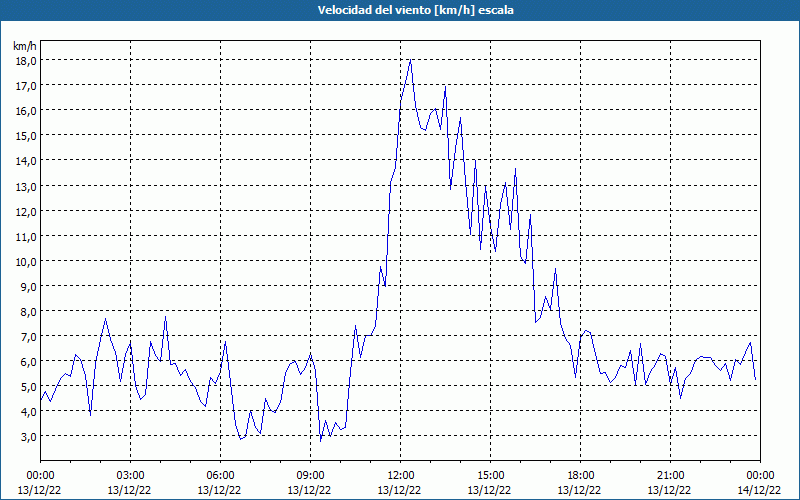The width and height of the screenshot is (800, 500).
Task: Select the 4,0 y-axis value
Action: [29, 411]
